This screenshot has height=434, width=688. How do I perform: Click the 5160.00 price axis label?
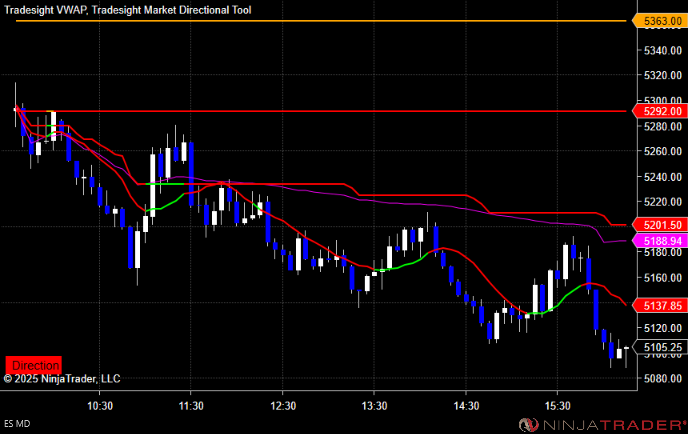tap(663, 278)
